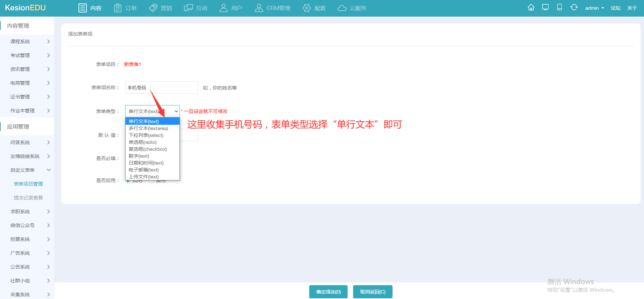
Task: Select the 启用 radio button
Action: coord(128,181)
